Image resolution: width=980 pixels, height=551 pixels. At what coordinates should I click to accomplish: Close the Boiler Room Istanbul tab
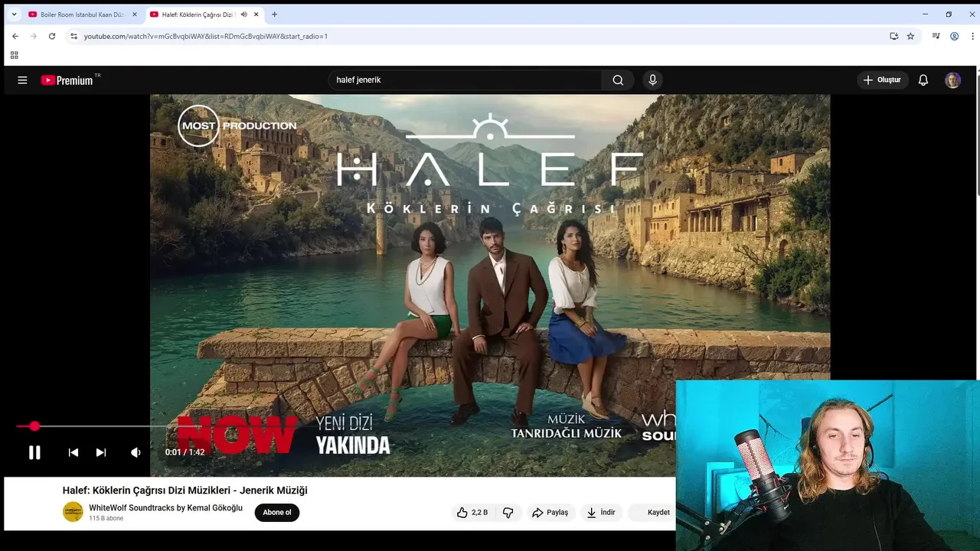point(135,15)
